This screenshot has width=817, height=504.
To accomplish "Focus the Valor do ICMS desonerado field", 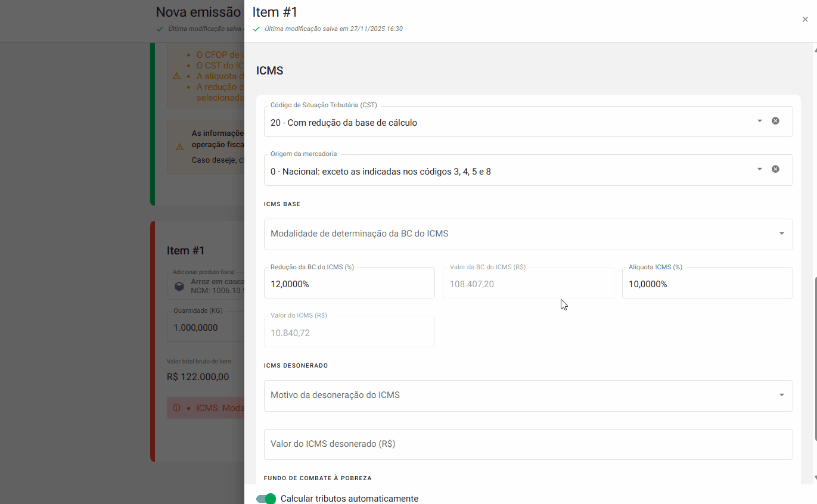I will pyautogui.click(x=528, y=444).
